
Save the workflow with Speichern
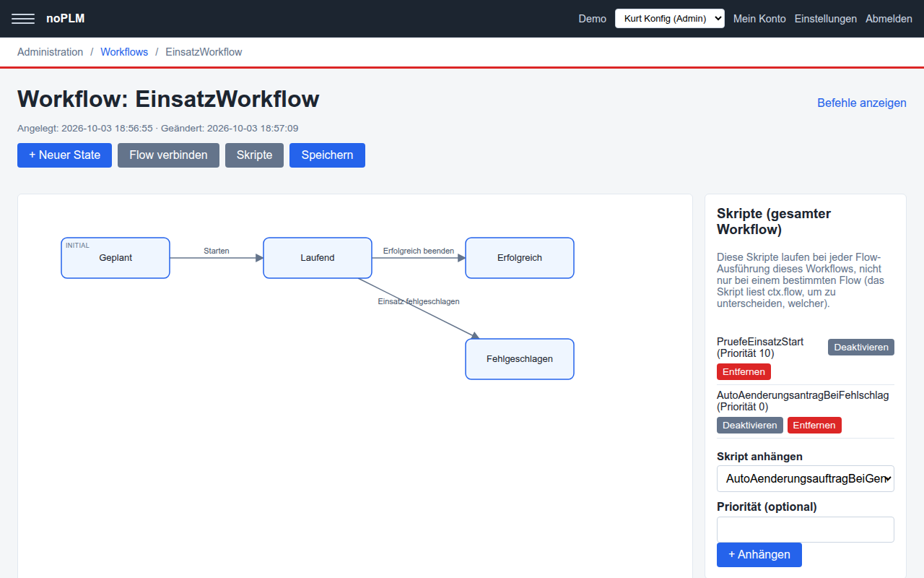pos(327,155)
